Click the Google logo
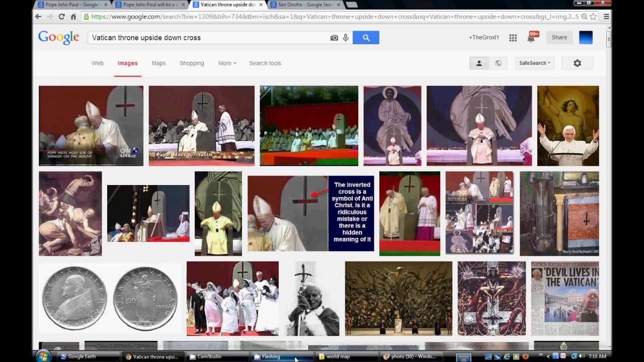Image resolution: width=644 pixels, height=362 pixels. coord(58,38)
